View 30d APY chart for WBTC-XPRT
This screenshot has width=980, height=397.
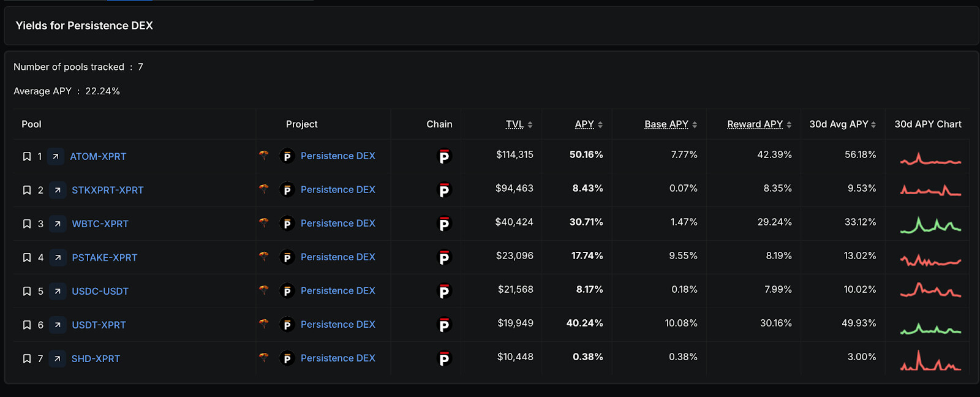click(930, 225)
